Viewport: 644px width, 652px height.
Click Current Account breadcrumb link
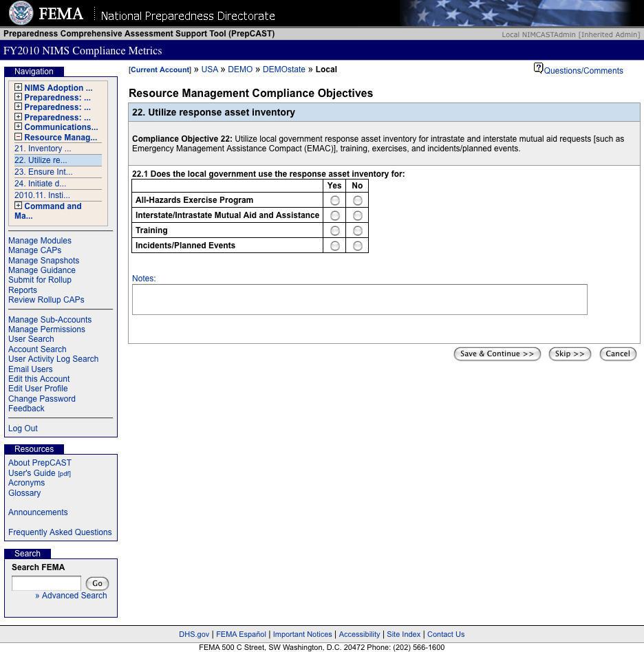pyautogui.click(x=160, y=70)
